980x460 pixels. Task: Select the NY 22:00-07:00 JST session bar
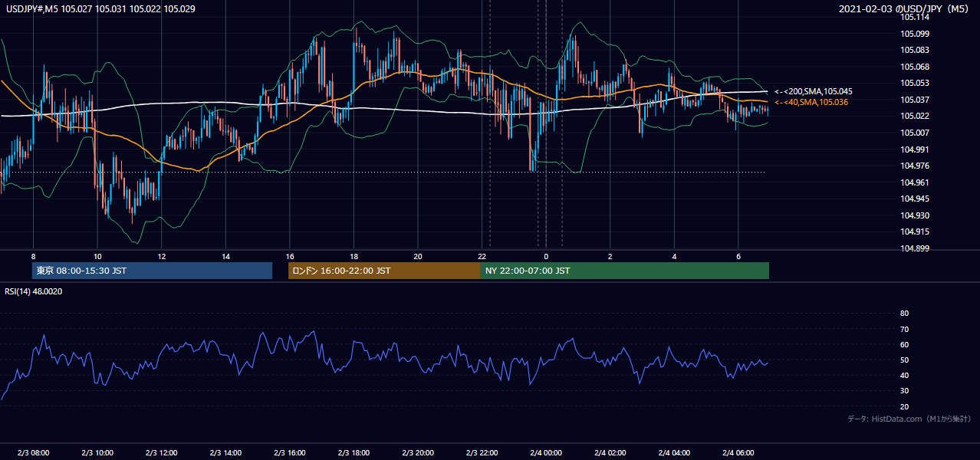click(625, 271)
